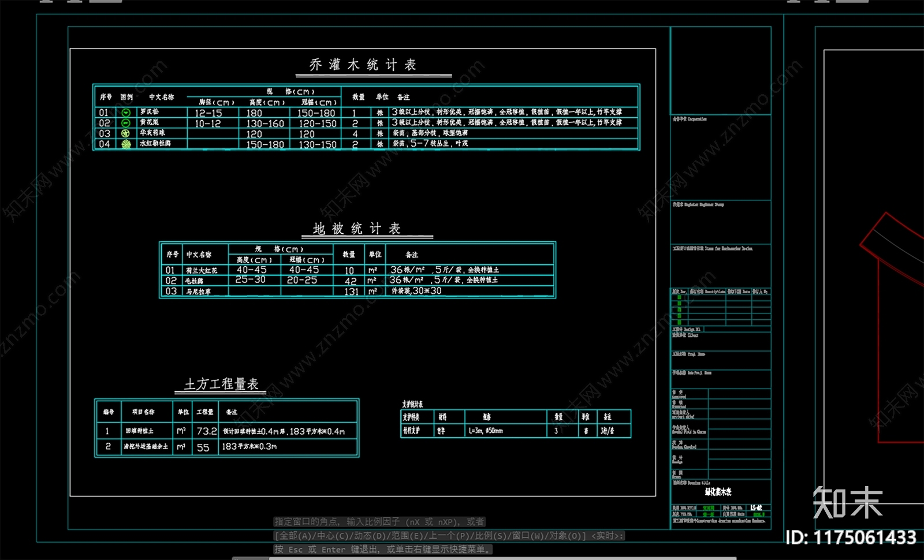Select the legend symbol for 黄花梨 row

click(125, 122)
